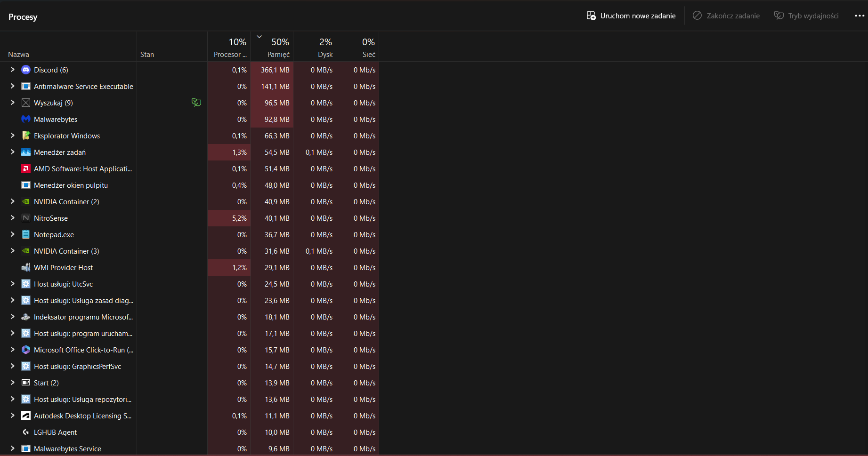Select the Microsoft Office Click-to-Run row name
Image resolution: width=868 pixels, height=456 pixels.
(83, 350)
